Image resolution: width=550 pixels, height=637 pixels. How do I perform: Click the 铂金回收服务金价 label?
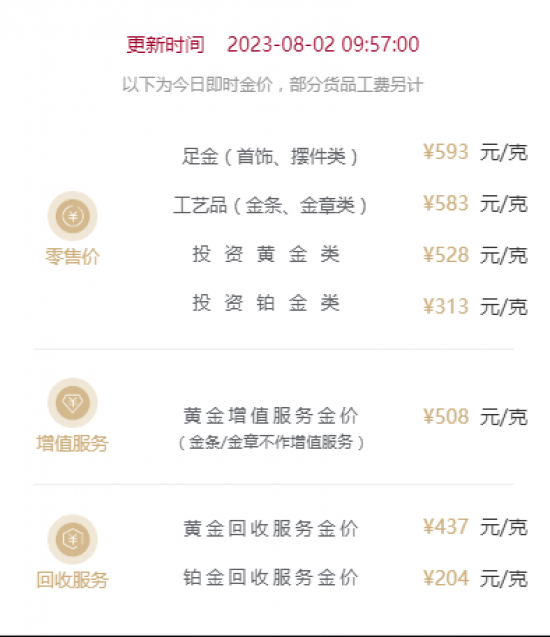click(x=271, y=577)
